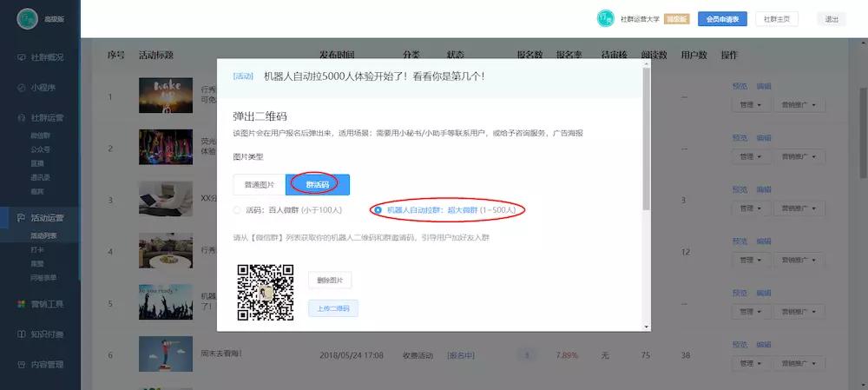Screen dimensions: 868x390
Task: Expand 营销推广 dropdown for row 1
Action: 799,105
